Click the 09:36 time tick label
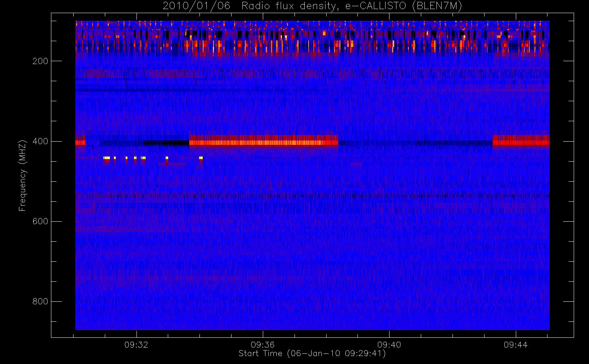 pyautogui.click(x=262, y=345)
